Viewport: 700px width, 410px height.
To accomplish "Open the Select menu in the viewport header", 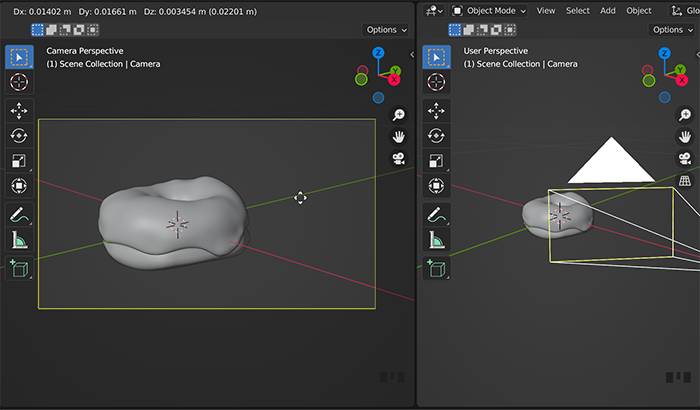I will point(578,10).
